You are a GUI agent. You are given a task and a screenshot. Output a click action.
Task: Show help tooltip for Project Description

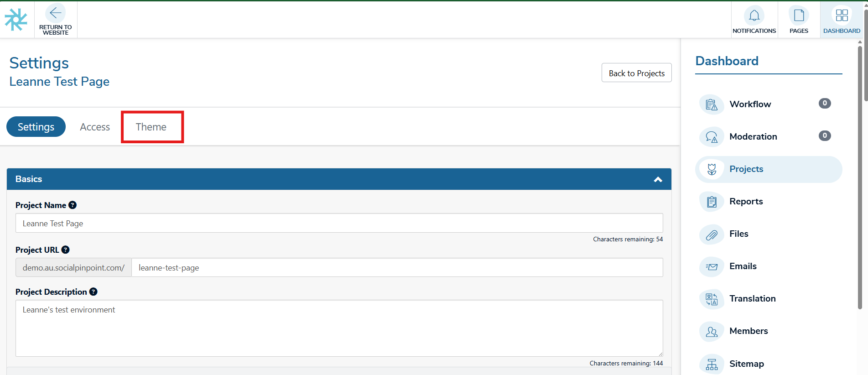pos(94,292)
